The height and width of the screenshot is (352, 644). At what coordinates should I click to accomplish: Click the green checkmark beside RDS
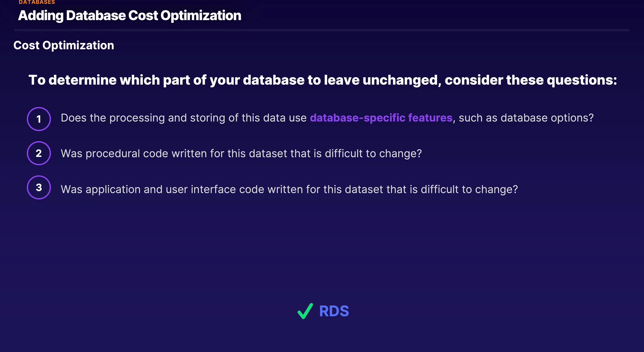[305, 311]
